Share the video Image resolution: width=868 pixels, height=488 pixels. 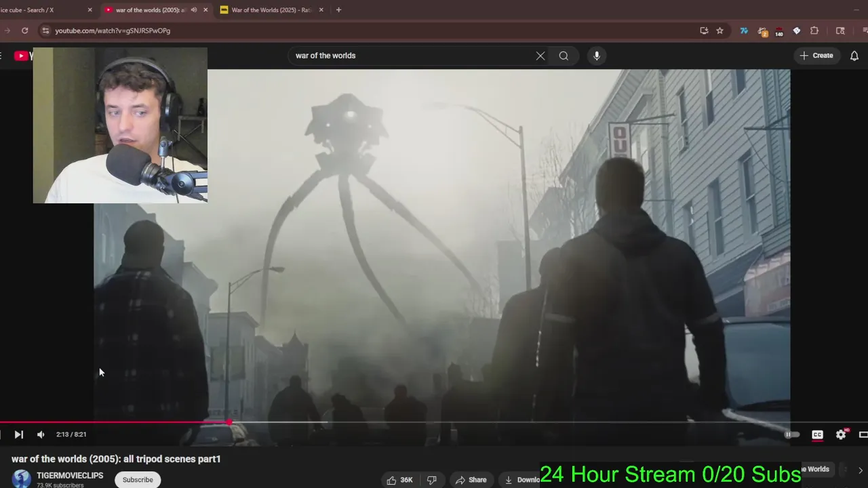click(x=471, y=480)
